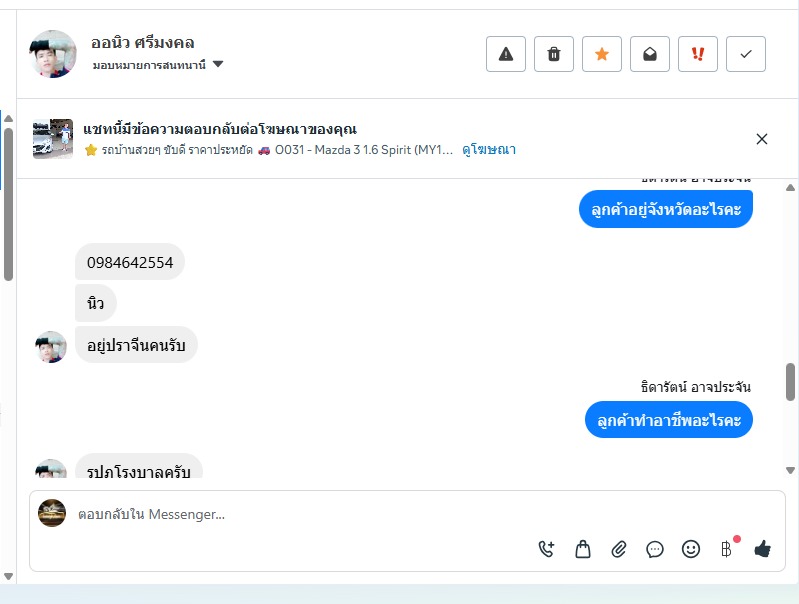Image resolution: width=799 pixels, height=604 pixels.
Task: Click the chat vertical scrollbar thumb
Action: click(x=790, y=381)
